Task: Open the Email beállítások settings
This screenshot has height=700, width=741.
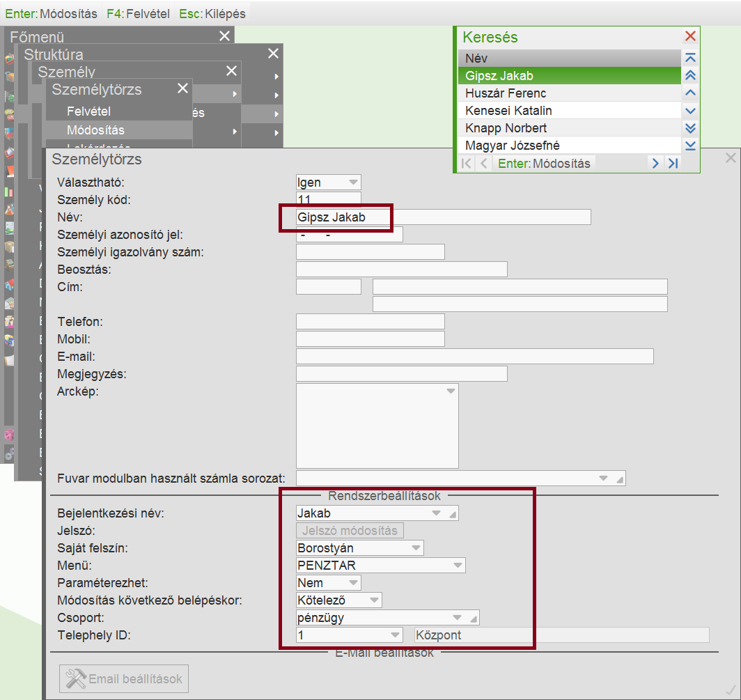Action: (124, 678)
